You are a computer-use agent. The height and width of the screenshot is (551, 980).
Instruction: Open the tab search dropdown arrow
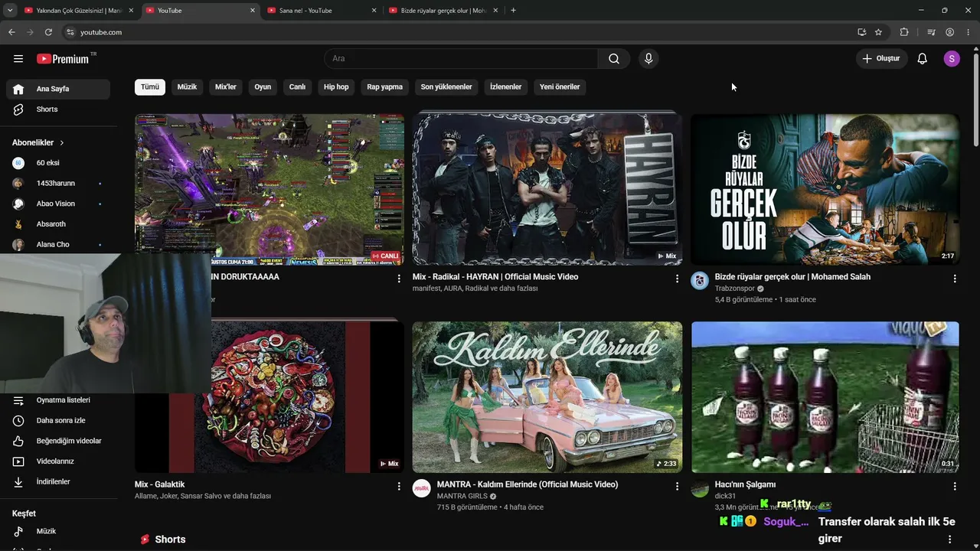tap(10, 10)
